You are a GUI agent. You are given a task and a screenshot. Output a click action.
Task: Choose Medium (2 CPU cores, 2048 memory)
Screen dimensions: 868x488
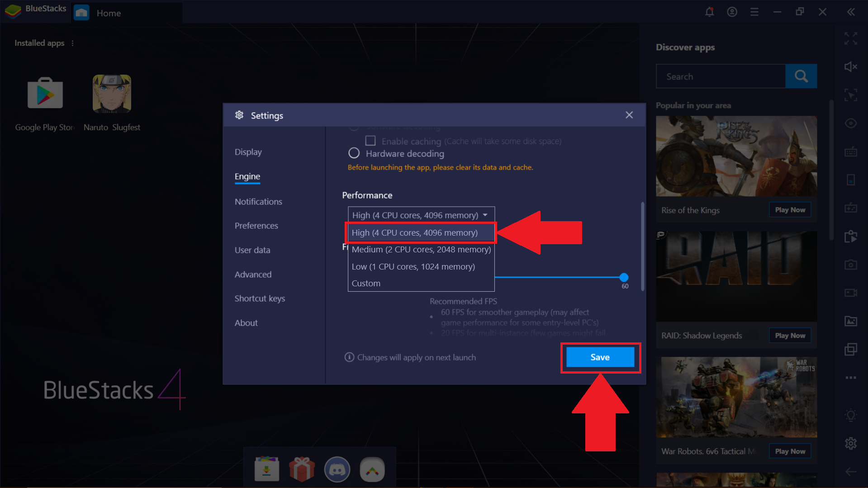click(x=421, y=250)
